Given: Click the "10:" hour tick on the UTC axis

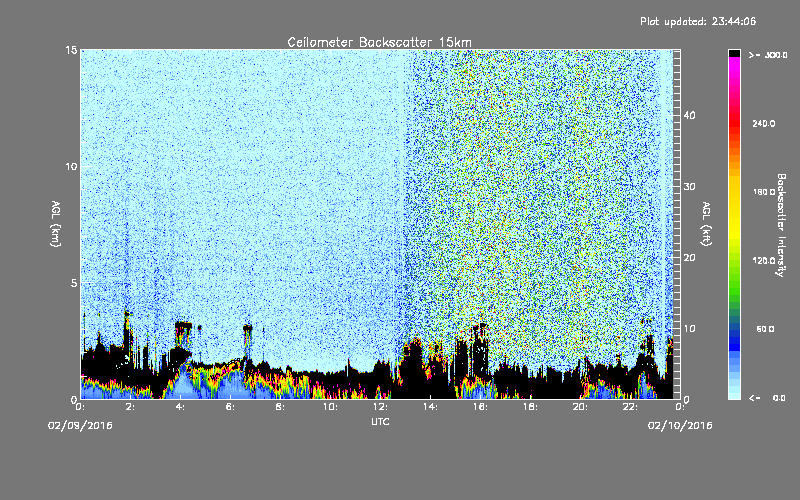Looking at the screenshot, I should coord(330,407).
